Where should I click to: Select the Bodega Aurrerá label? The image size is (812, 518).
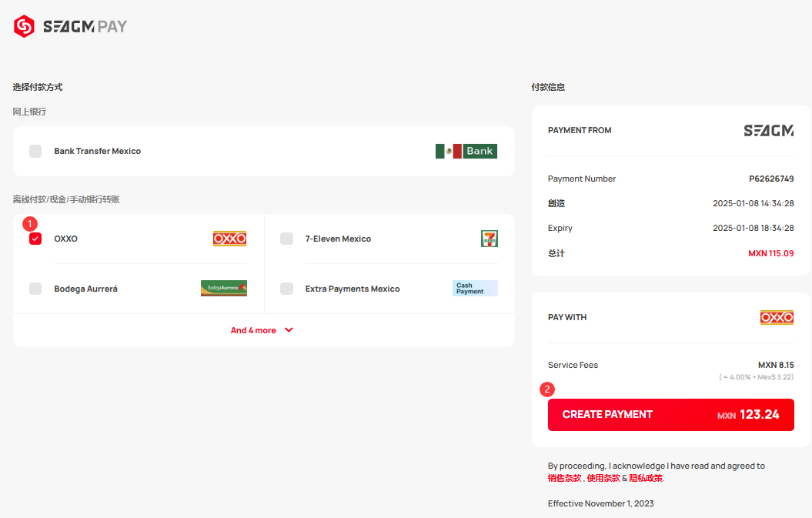pyautogui.click(x=86, y=289)
